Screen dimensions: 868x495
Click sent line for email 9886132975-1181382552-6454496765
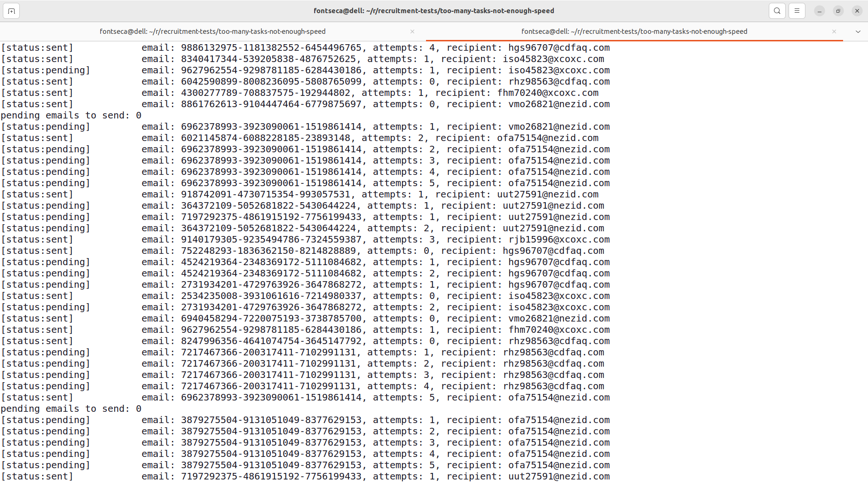coord(305,48)
